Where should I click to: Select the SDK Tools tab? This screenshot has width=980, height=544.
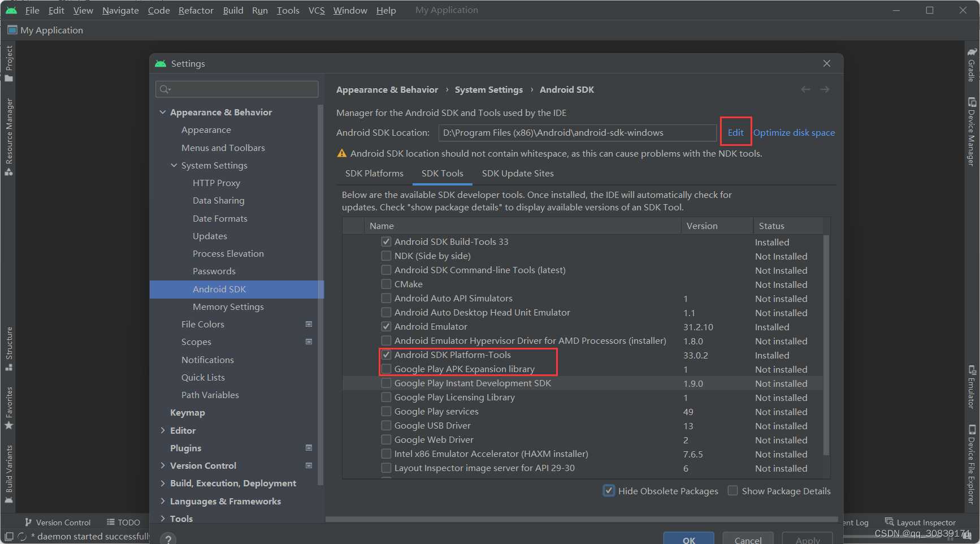pos(443,173)
